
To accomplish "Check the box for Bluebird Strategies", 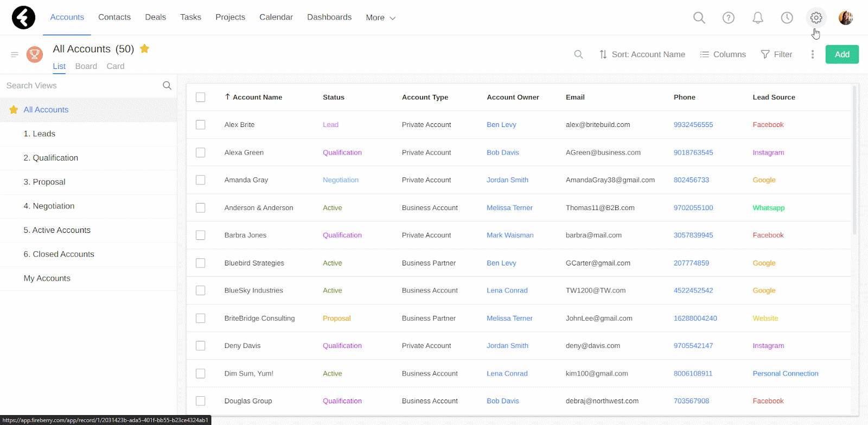I will coord(201,263).
